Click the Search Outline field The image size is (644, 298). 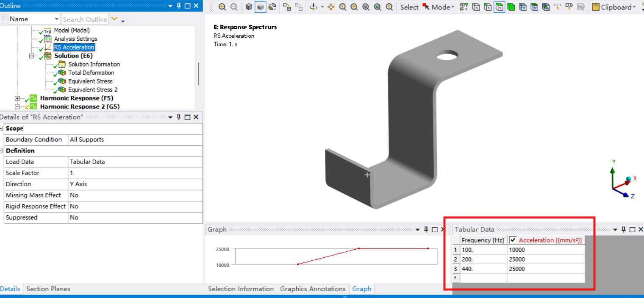(85, 19)
